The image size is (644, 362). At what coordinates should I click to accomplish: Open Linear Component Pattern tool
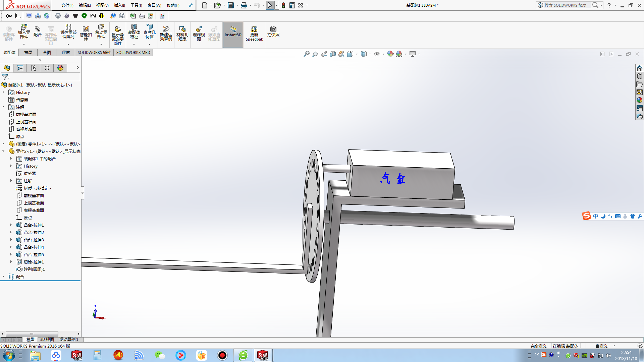tap(68, 32)
